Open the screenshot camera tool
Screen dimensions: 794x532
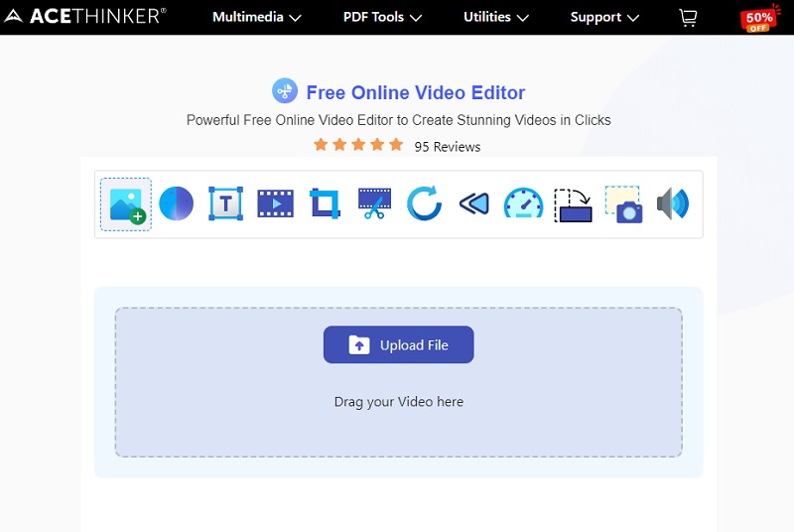coord(623,204)
